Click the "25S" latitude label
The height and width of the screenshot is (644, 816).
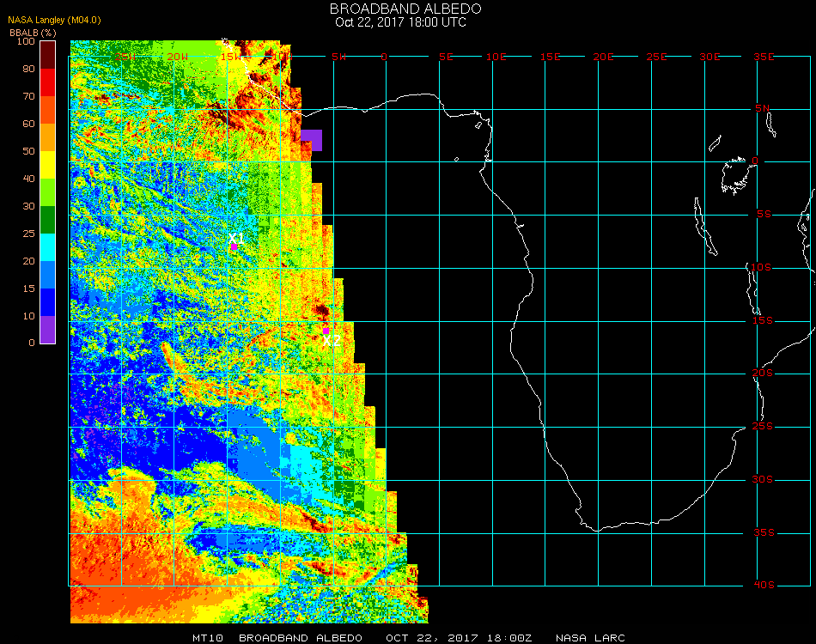point(763,427)
